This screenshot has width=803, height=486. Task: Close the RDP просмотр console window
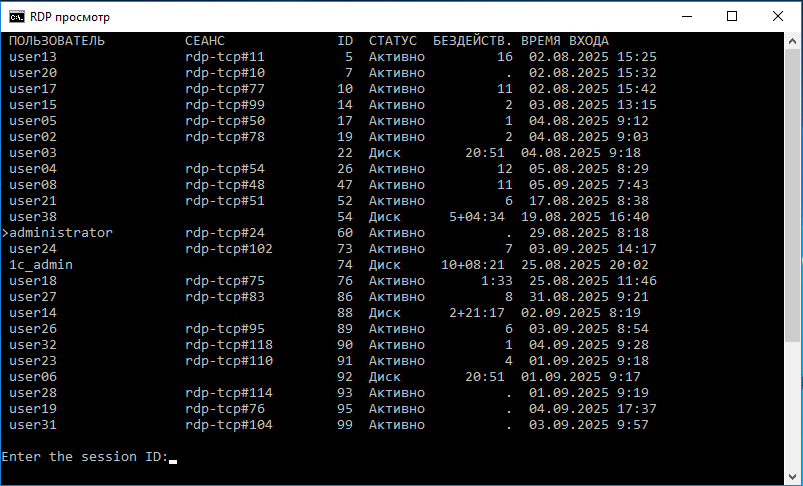click(x=778, y=16)
